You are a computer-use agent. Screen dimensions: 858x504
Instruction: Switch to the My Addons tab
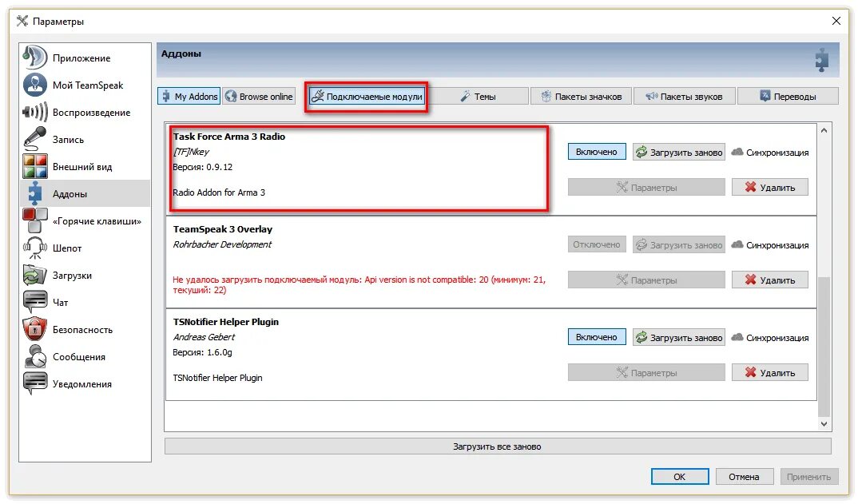coord(189,97)
